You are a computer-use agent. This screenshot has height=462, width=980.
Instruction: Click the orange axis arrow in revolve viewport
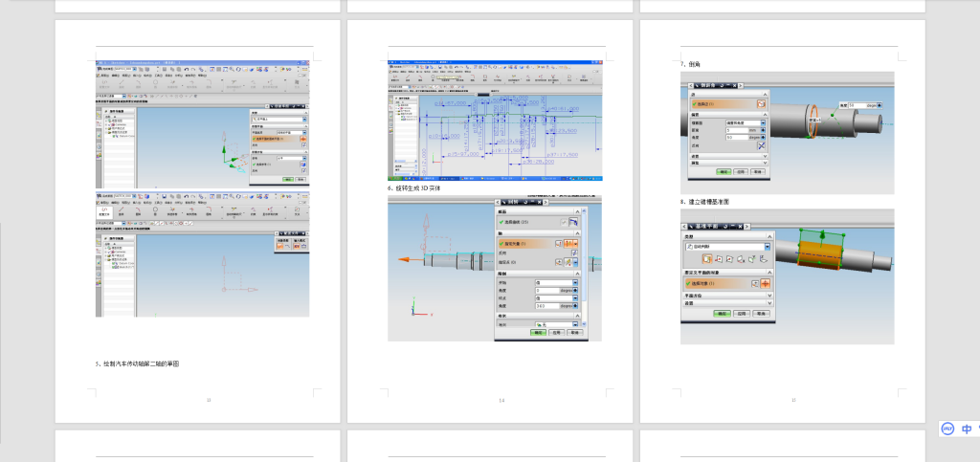(405, 258)
